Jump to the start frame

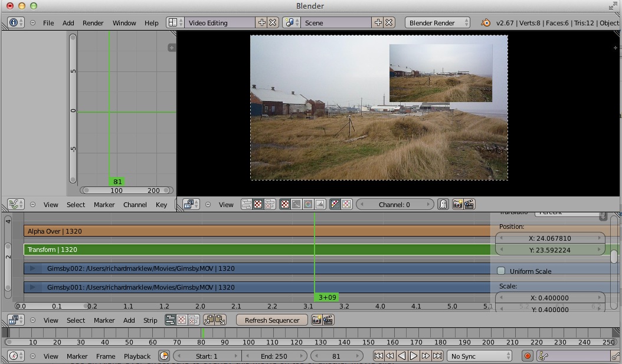[x=378, y=356]
